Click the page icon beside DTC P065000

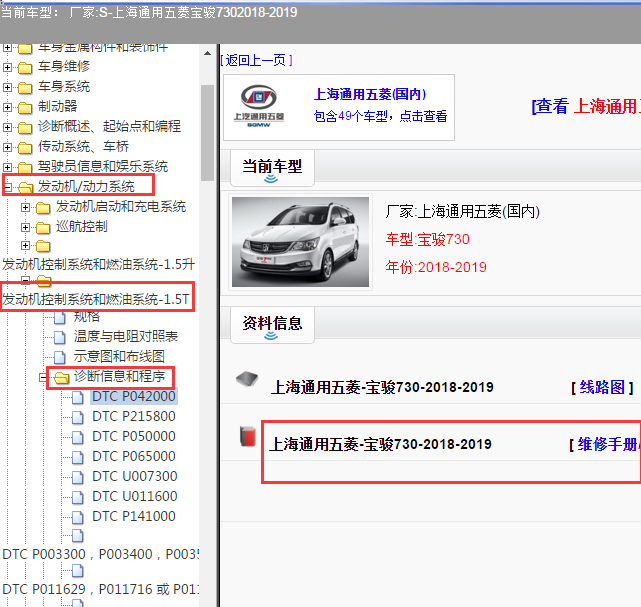pos(78,457)
